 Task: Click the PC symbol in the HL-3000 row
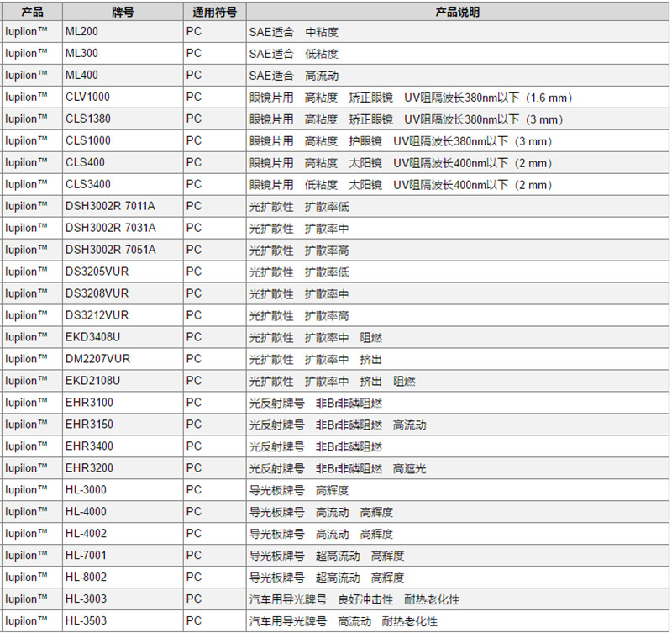pos(194,490)
